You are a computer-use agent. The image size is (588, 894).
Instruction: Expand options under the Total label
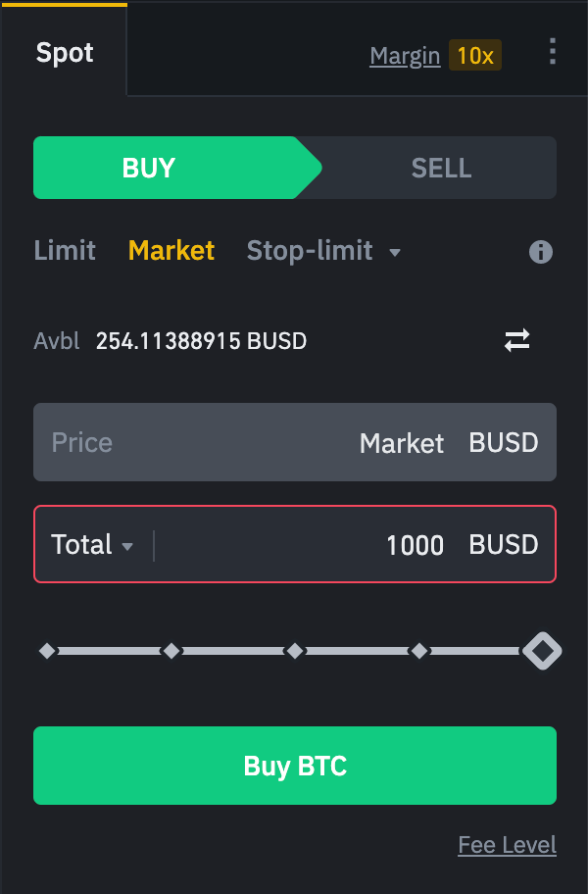(x=93, y=545)
